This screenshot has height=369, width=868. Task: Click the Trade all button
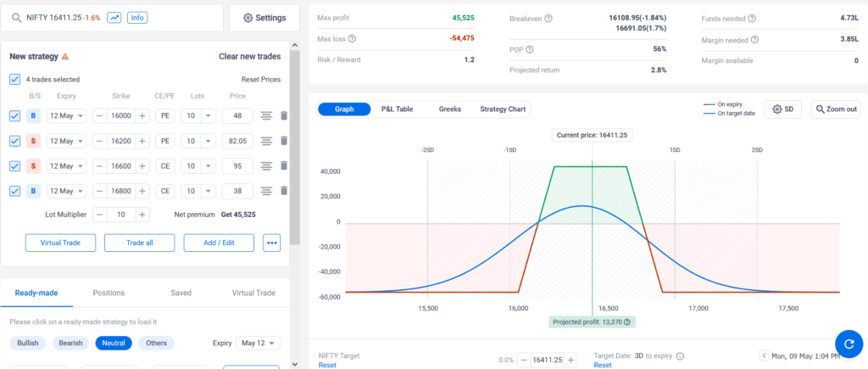pyautogui.click(x=140, y=243)
